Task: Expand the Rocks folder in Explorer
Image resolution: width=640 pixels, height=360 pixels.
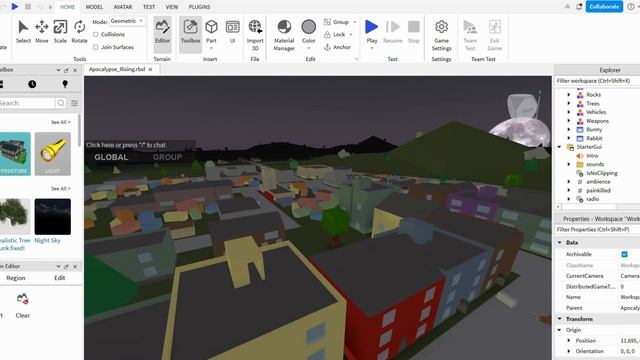Action: point(569,95)
